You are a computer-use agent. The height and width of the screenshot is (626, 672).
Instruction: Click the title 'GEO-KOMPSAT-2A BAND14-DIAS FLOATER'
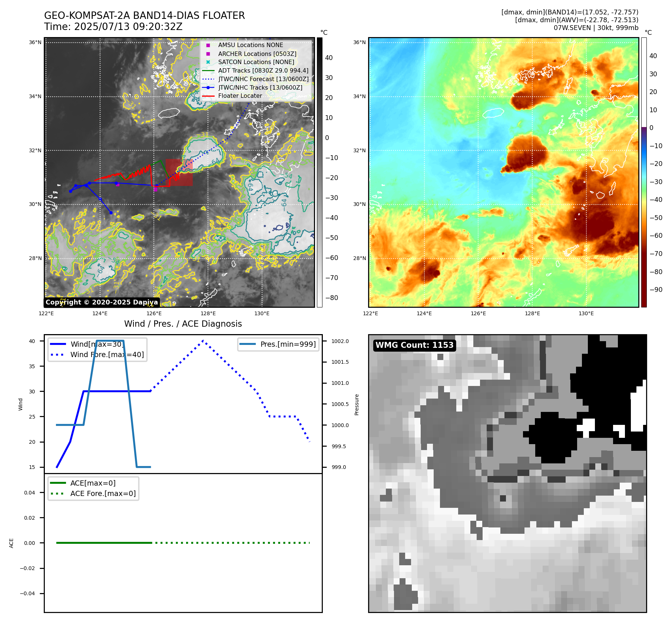point(145,16)
